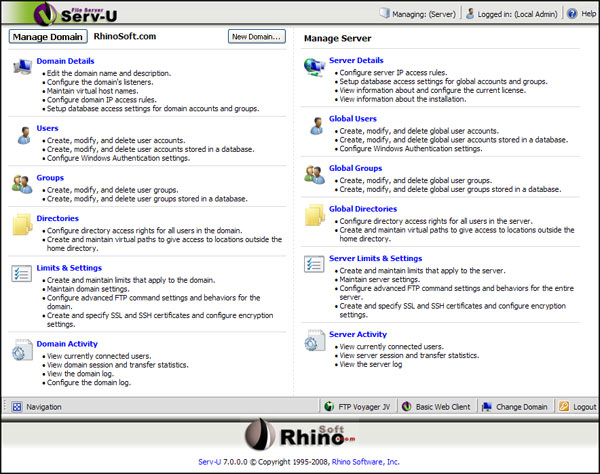Screen dimensions: 600x474
Task: Open the Domain Details link
Action: [65, 61]
